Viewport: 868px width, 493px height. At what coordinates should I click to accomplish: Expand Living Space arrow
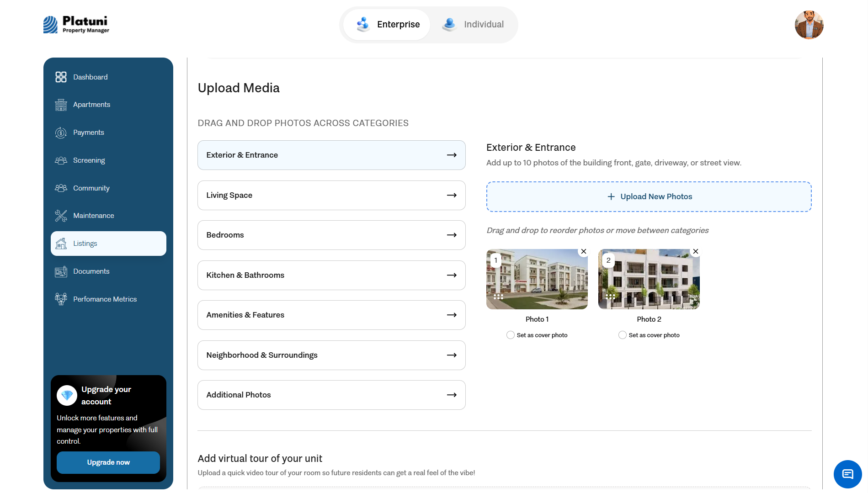pos(452,195)
